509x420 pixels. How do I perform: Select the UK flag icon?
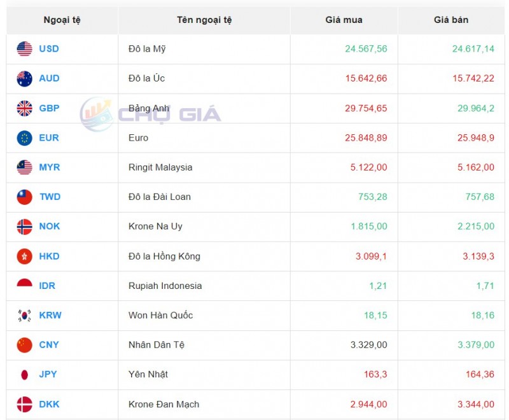coord(25,108)
